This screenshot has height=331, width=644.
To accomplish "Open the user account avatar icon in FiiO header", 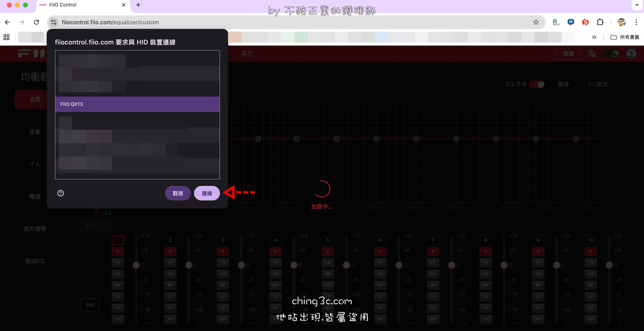I will 631,54.
